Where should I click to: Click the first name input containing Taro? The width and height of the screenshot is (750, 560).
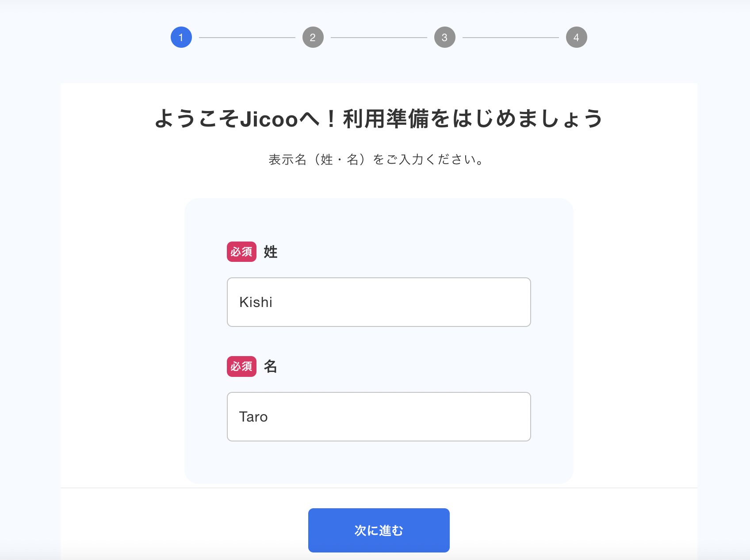click(x=379, y=416)
